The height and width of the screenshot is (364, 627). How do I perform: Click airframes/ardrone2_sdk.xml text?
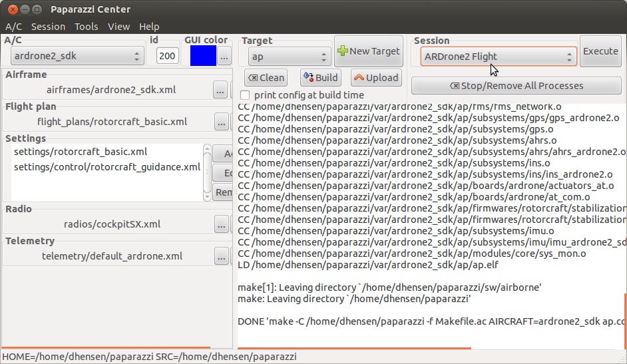[110, 90]
